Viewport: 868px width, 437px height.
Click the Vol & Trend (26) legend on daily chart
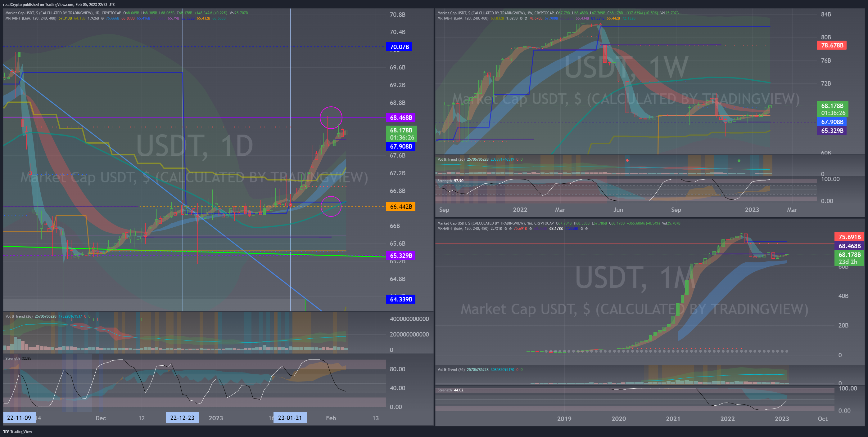tap(19, 316)
